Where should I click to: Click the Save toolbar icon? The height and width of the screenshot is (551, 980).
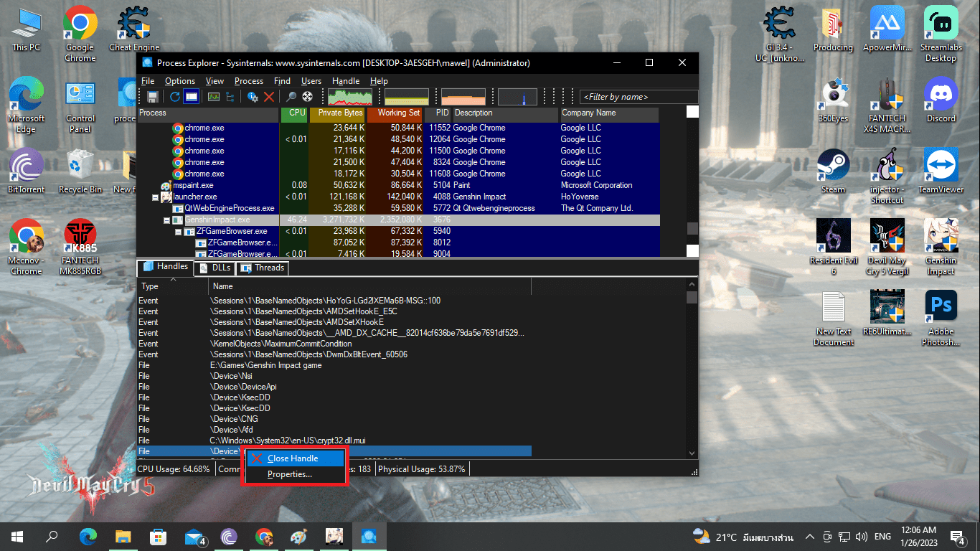[x=153, y=97]
